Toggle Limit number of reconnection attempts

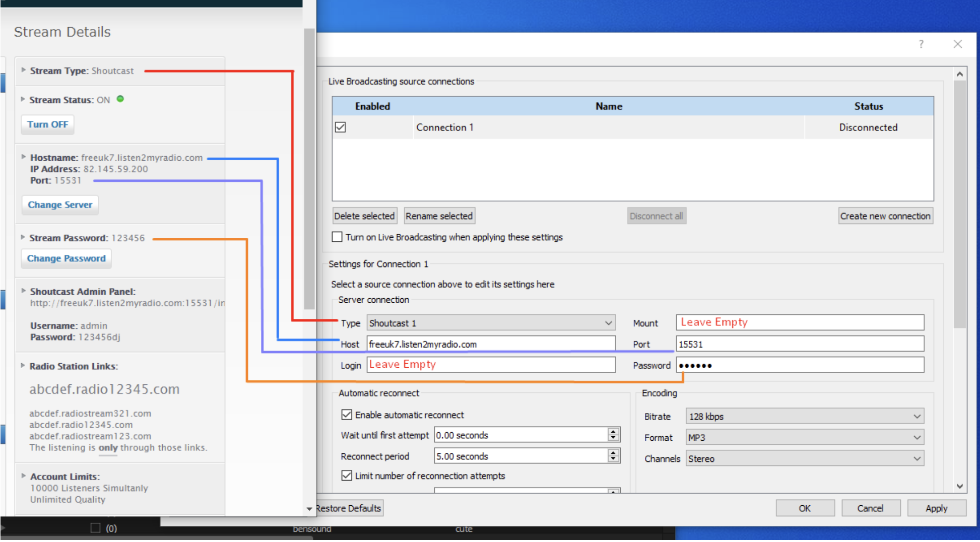pos(347,476)
